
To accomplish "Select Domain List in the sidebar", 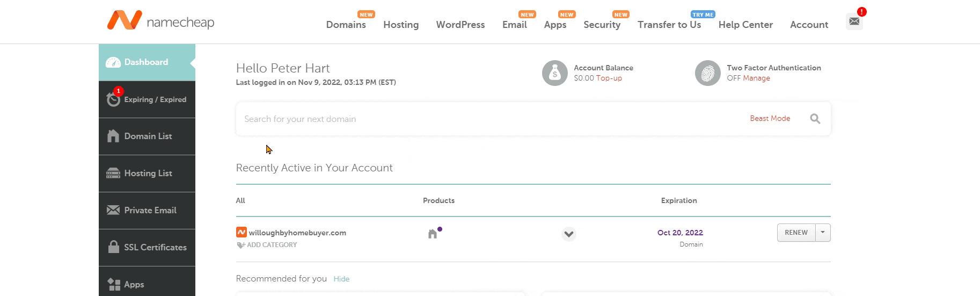I will click(147, 136).
